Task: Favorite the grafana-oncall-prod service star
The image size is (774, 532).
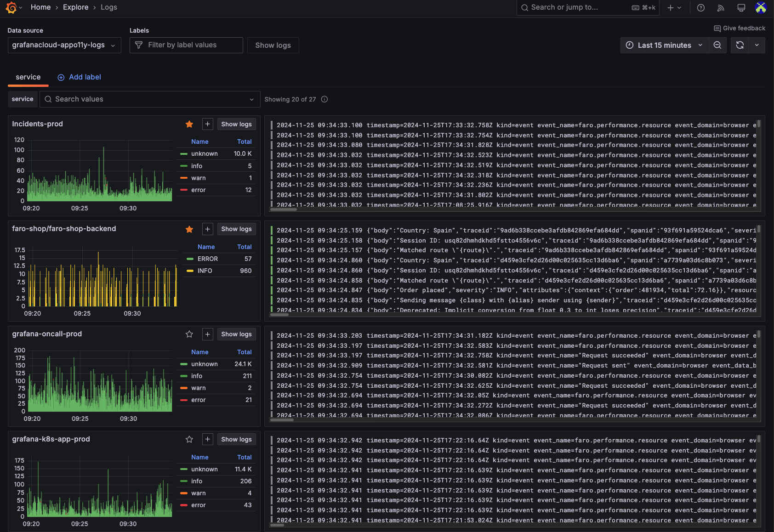Action: pos(189,334)
